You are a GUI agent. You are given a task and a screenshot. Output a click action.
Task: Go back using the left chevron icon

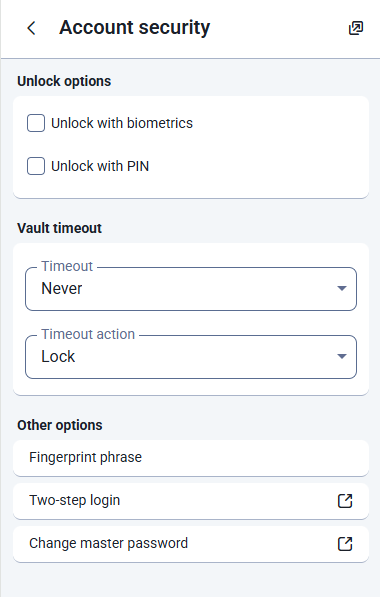pos(32,28)
